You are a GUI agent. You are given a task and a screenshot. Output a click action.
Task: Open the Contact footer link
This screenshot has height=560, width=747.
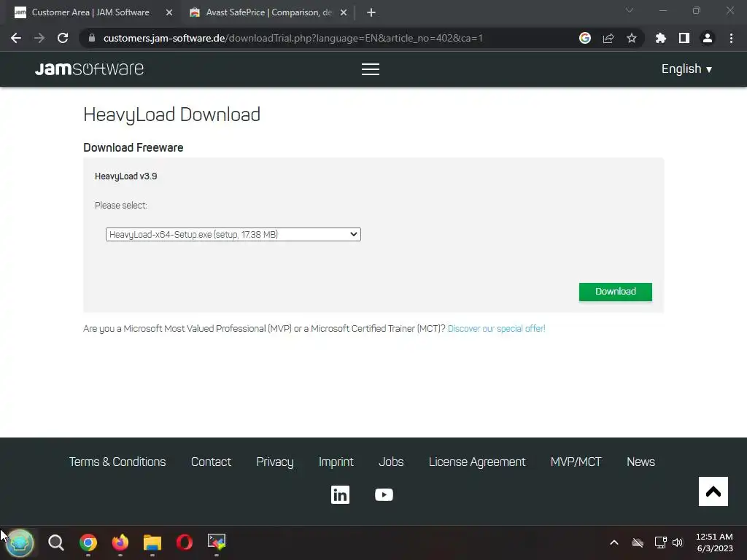tap(211, 462)
